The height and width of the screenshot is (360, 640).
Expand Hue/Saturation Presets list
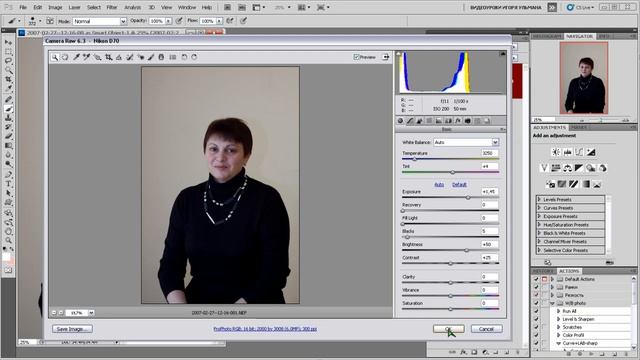tap(539, 225)
